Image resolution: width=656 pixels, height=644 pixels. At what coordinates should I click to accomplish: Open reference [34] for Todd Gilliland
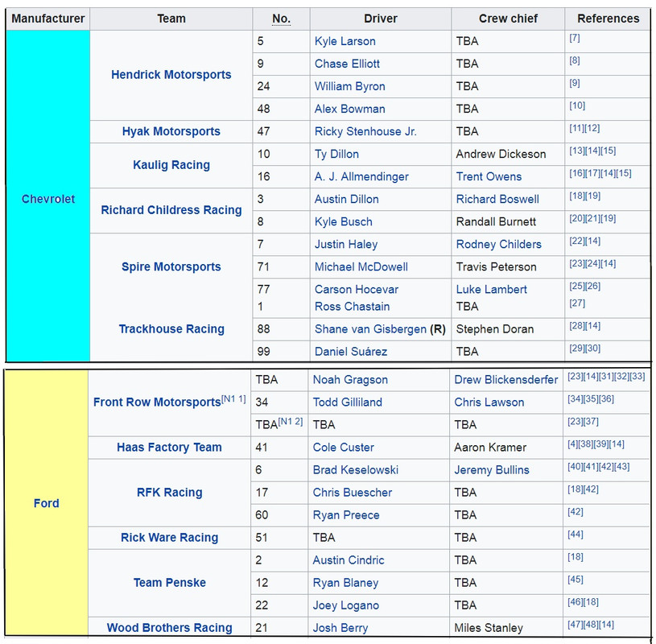pyautogui.click(x=576, y=398)
